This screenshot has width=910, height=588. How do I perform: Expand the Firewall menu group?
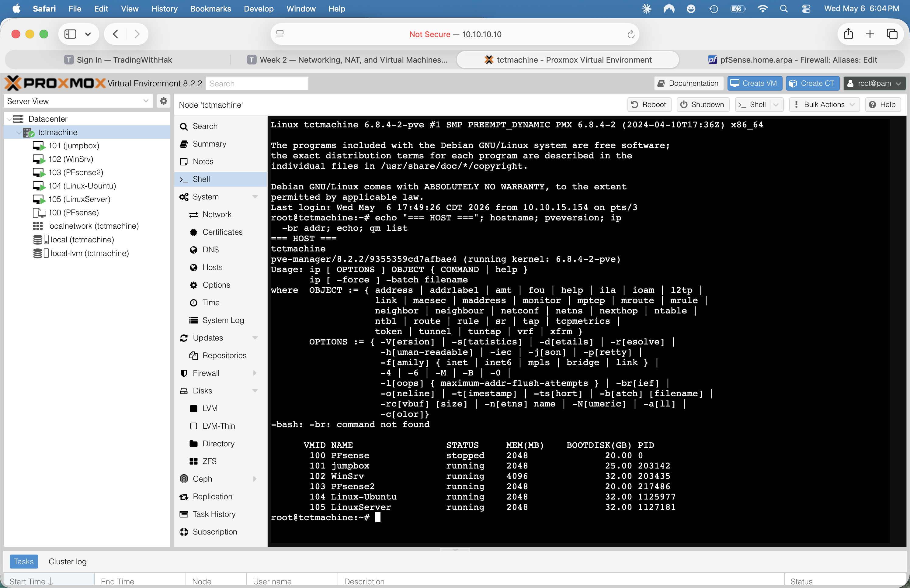coord(255,373)
